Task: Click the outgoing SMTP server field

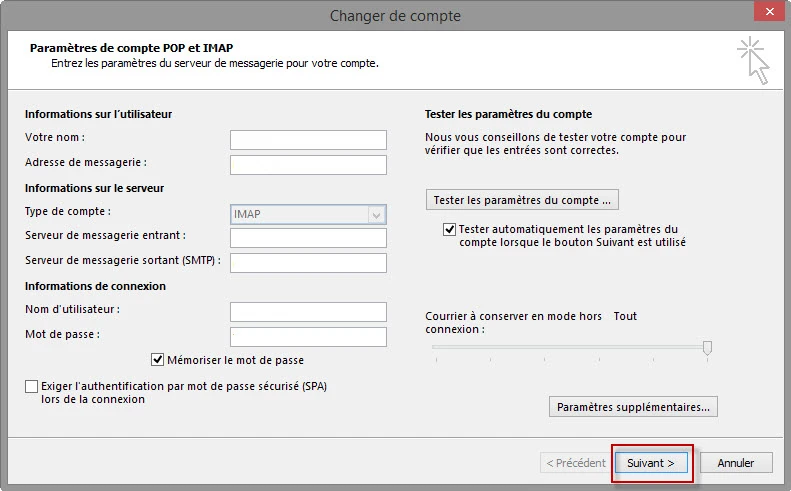Action: pos(308,263)
